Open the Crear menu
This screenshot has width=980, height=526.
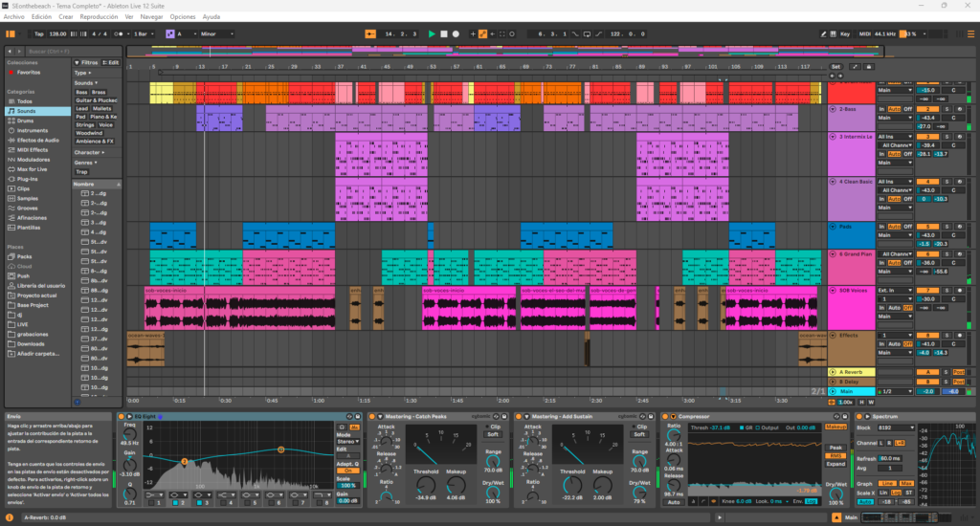tap(66, 17)
